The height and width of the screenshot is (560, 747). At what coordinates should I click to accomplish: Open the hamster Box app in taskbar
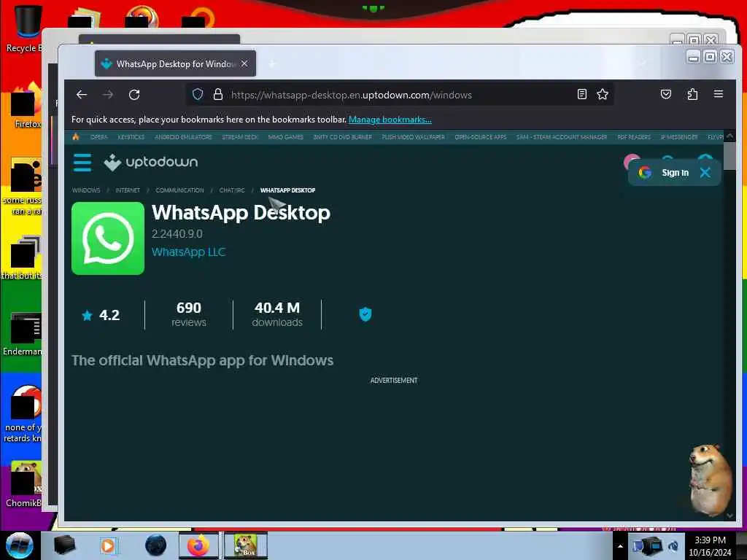245,545
